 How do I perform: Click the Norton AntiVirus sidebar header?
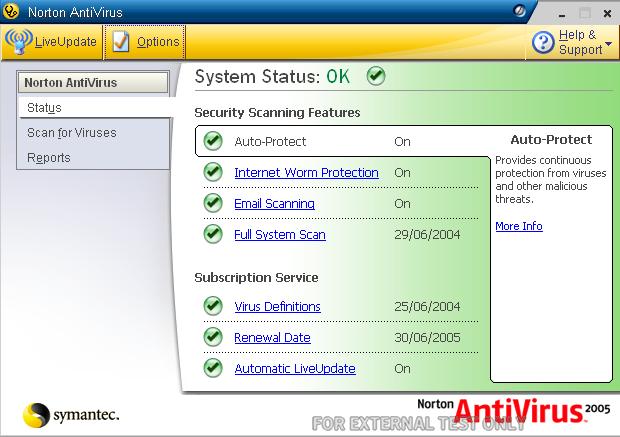click(93, 83)
